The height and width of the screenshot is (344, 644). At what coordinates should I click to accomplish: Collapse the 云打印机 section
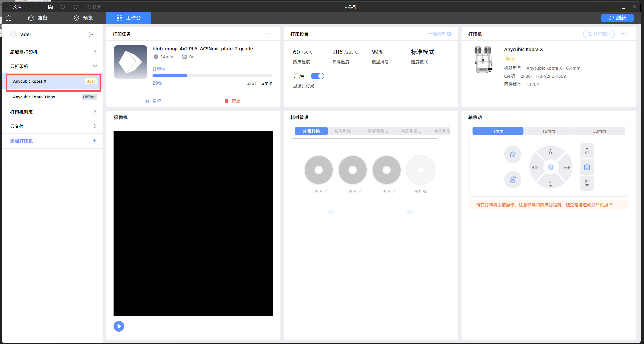[52, 66]
